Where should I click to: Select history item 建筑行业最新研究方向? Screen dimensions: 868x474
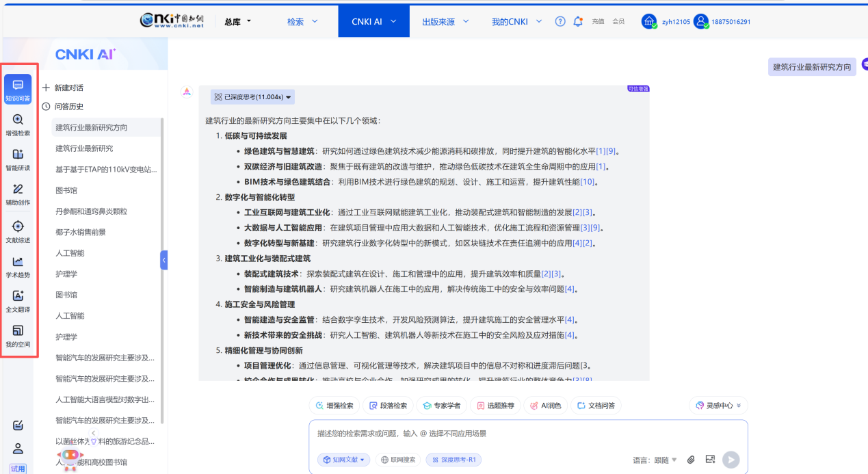[x=106, y=127]
